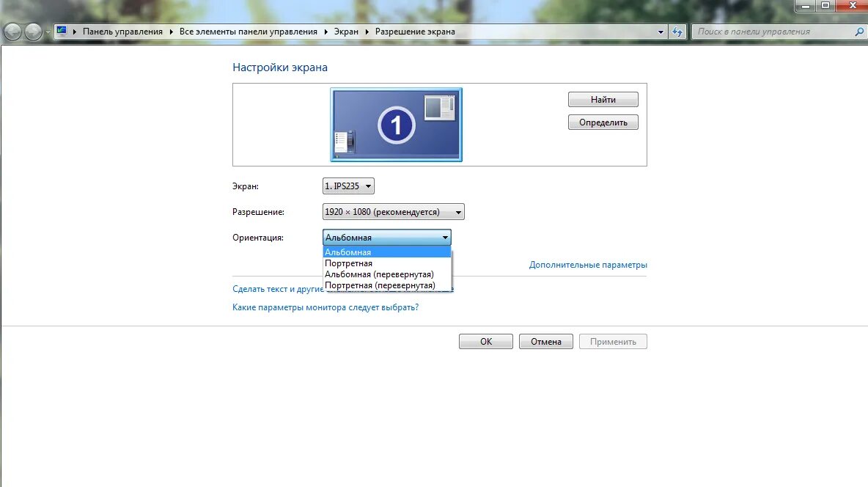
Task: Click the Найти button
Action: [603, 100]
